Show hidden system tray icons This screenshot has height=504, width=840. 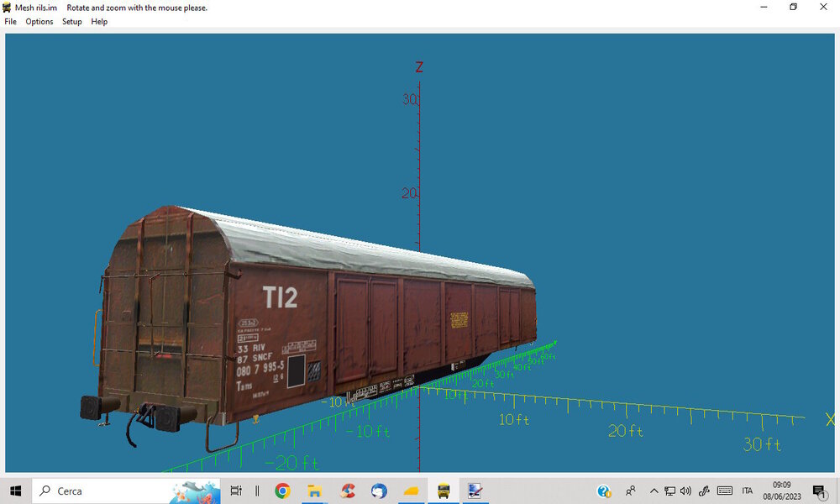[654, 491]
